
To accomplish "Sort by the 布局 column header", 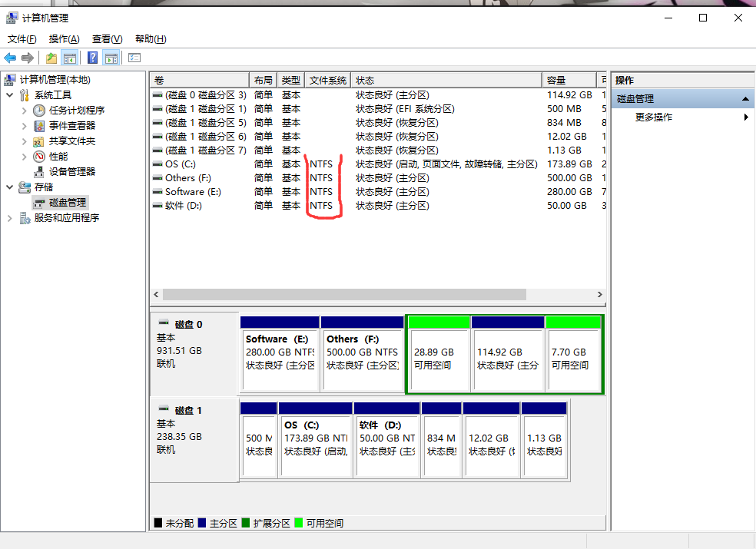I will 264,80.
